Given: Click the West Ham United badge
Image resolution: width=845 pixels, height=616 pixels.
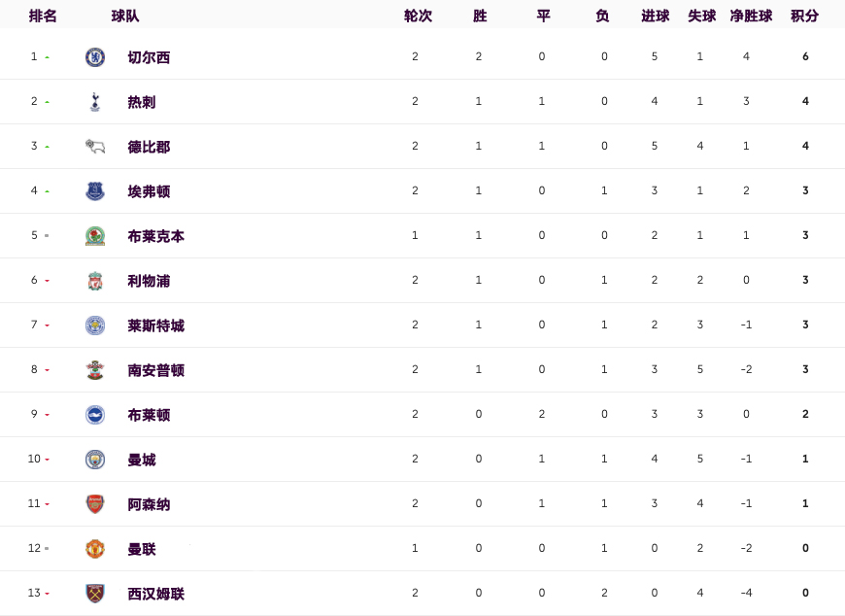Looking at the screenshot, I should (95, 594).
